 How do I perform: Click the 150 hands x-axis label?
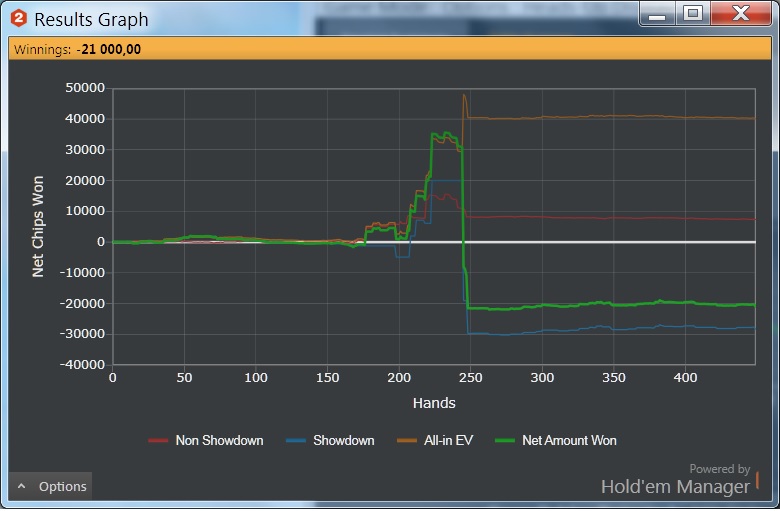click(x=327, y=378)
